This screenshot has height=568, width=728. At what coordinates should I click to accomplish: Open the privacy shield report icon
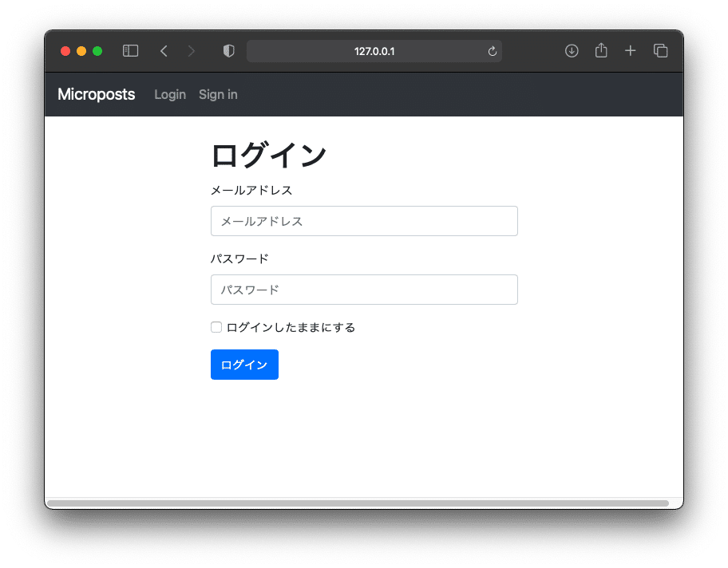[229, 51]
